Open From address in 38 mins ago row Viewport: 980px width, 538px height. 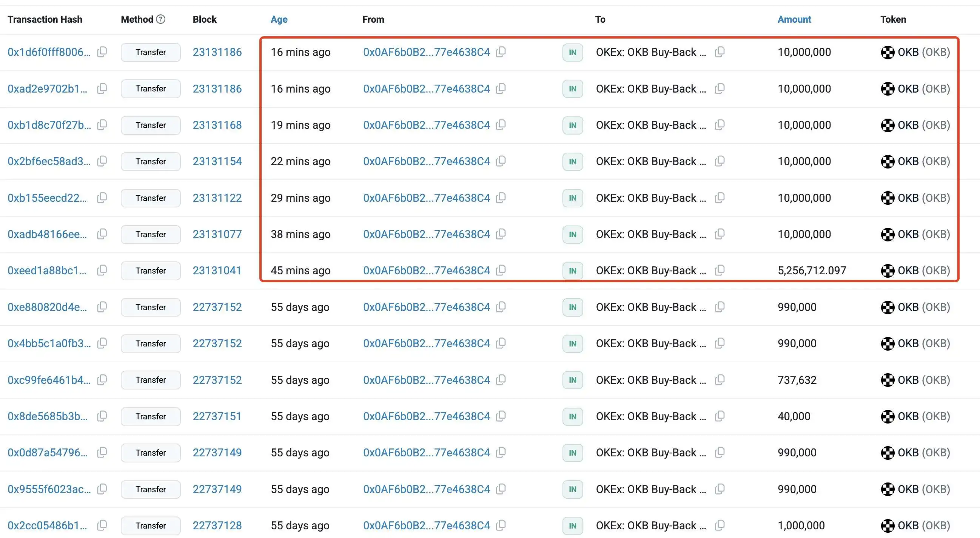pos(426,234)
